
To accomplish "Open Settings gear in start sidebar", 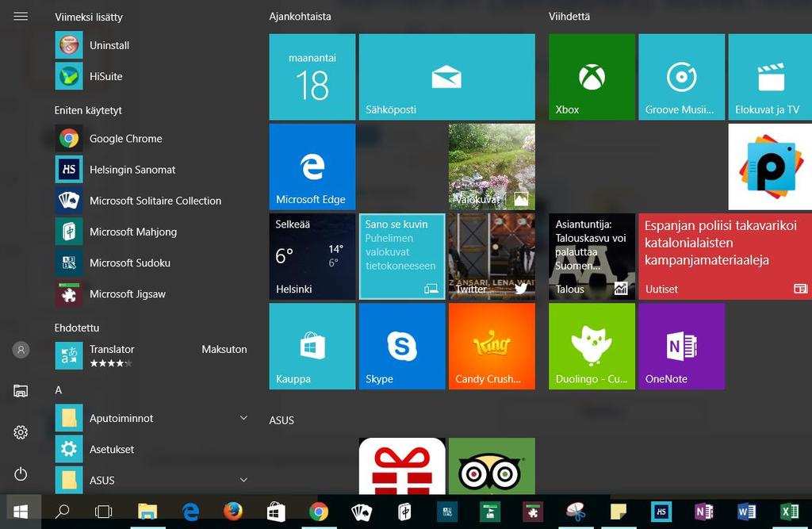I will pyautogui.click(x=21, y=432).
